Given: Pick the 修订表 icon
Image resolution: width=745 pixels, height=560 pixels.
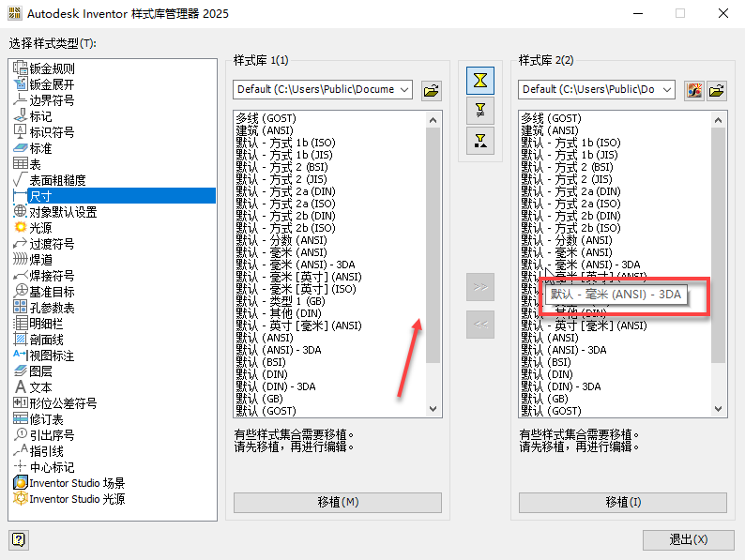Looking at the screenshot, I should coord(20,419).
